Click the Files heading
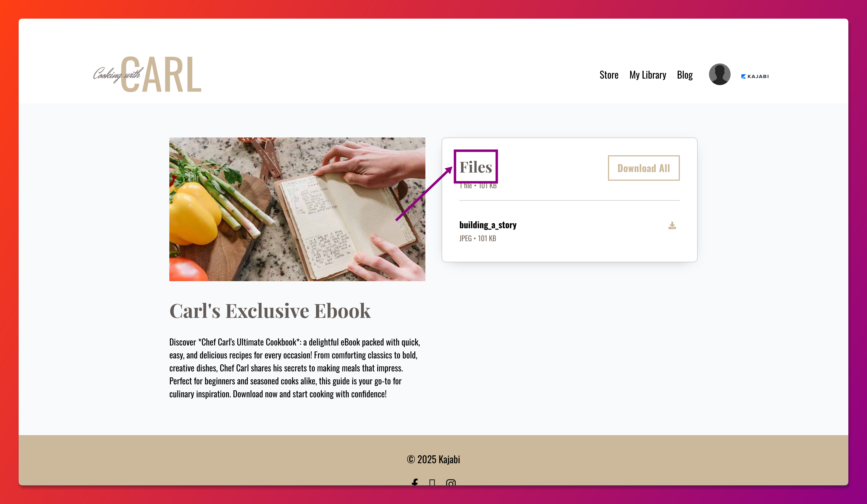Viewport: 867px width, 504px height. tap(476, 167)
